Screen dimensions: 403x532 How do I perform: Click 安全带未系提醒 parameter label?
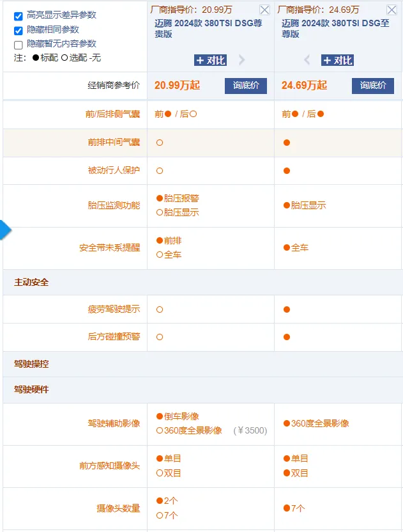click(x=109, y=247)
